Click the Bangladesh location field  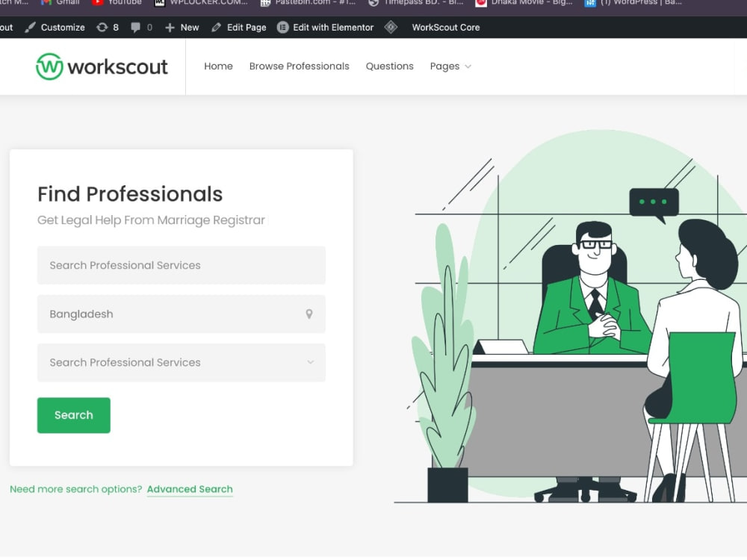[x=181, y=314]
